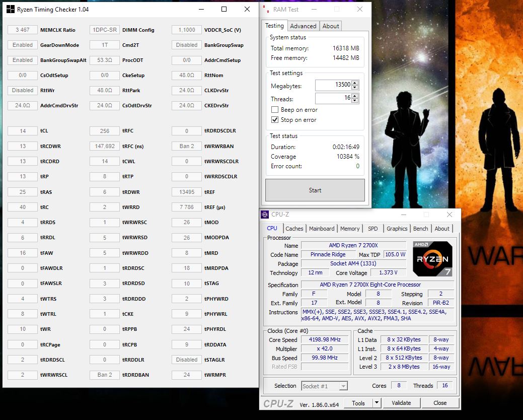Switch to the Caches tab in CPU-Z
The width and height of the screenshot is (523, 420).
pyautogui.click(x=294, y=229)
